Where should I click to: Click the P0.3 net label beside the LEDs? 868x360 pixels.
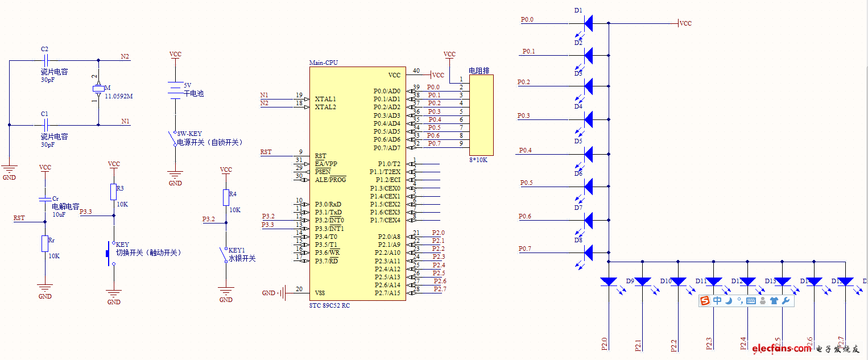tap(524, 115)
